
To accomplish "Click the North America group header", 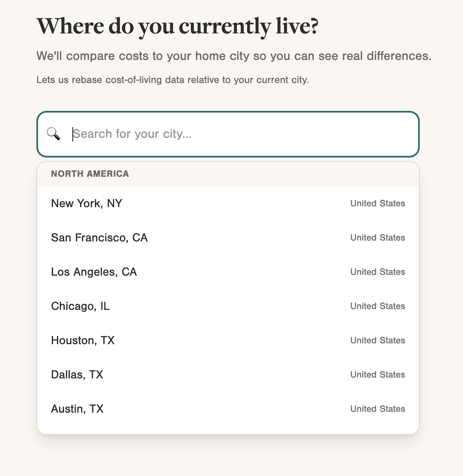I will point(90,174).
